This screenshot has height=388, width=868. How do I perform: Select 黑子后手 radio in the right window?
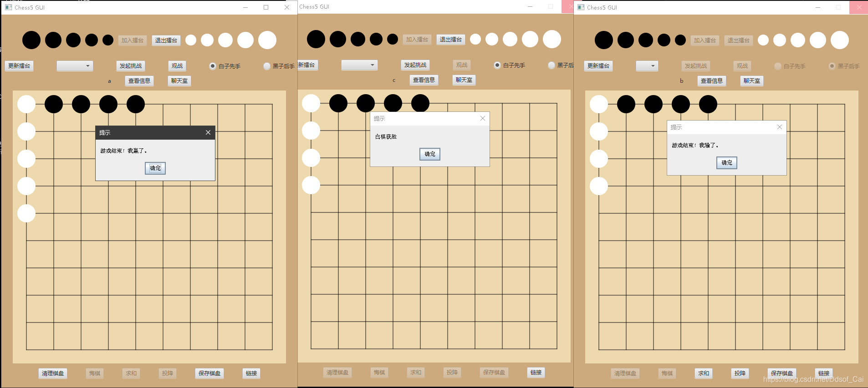click(844, 66)
